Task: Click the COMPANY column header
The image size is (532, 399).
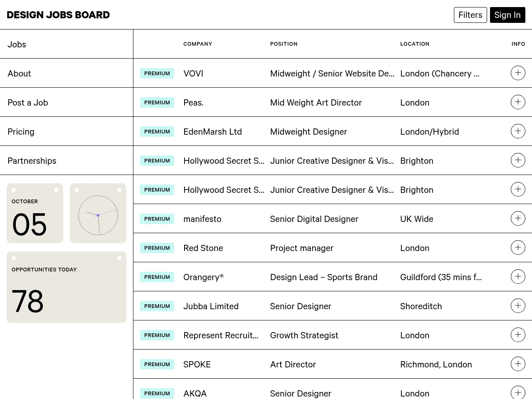Action: point(198,44)
